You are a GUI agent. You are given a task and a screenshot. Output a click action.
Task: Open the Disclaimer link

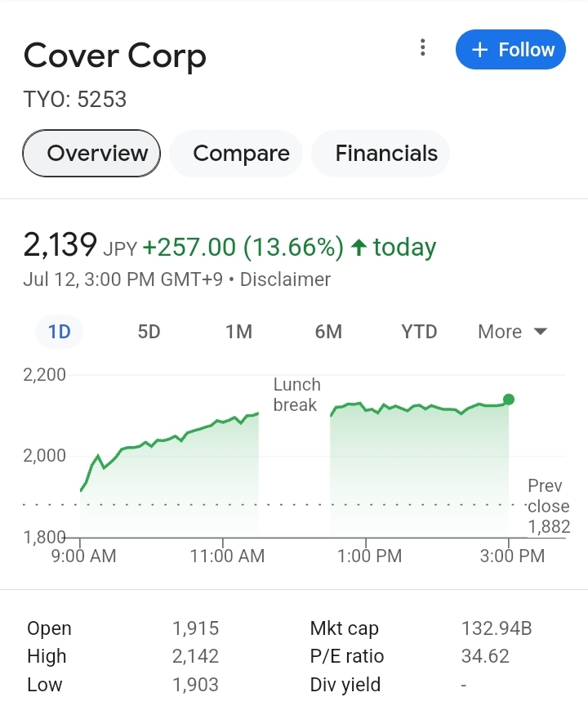click(x=285, y=279)
